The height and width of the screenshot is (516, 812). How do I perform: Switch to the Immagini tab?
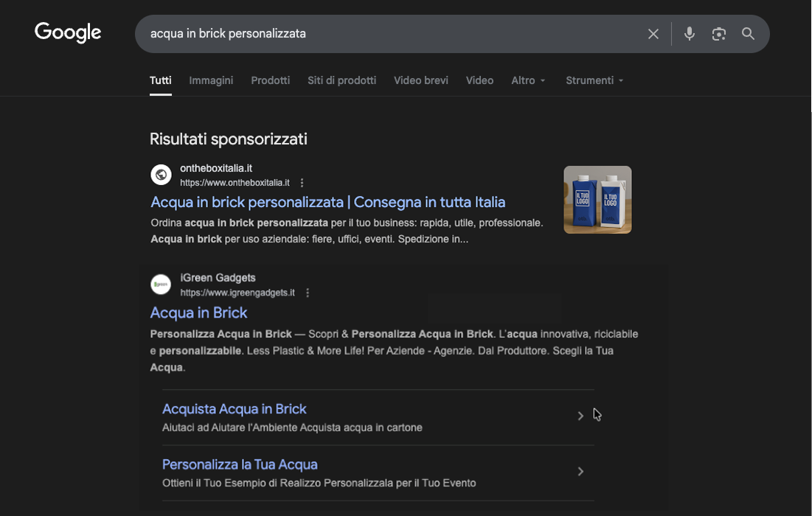tap(211, 80)
